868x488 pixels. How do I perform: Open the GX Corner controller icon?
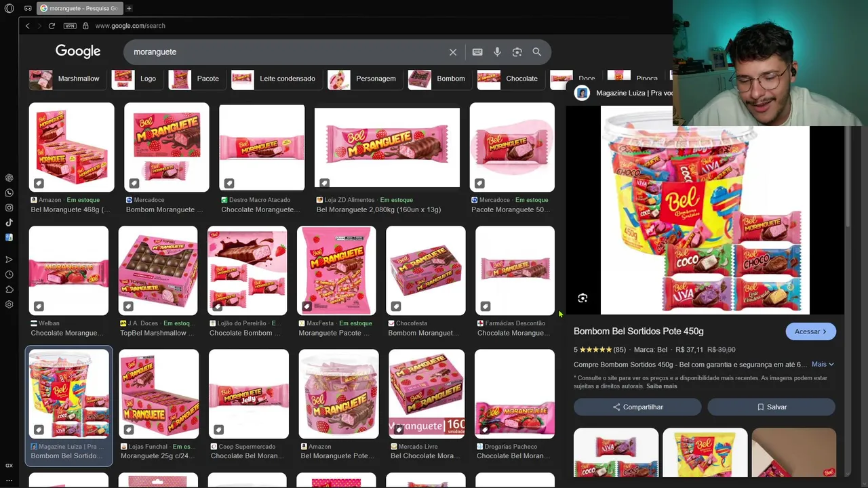tap(28, 8)
